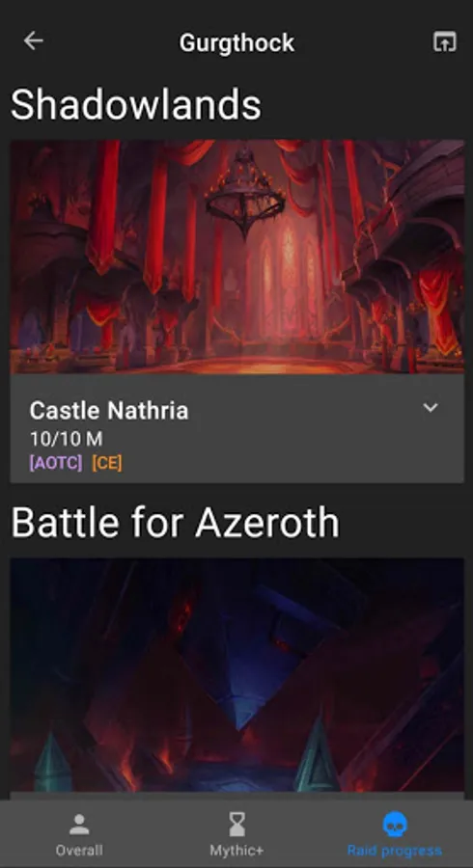Click the [AOTC] achievement tag

click(x=56, y=463)
